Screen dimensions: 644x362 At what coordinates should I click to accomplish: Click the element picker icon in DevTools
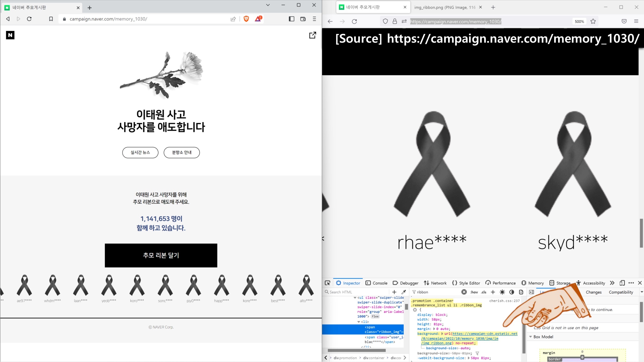point(327,283)
